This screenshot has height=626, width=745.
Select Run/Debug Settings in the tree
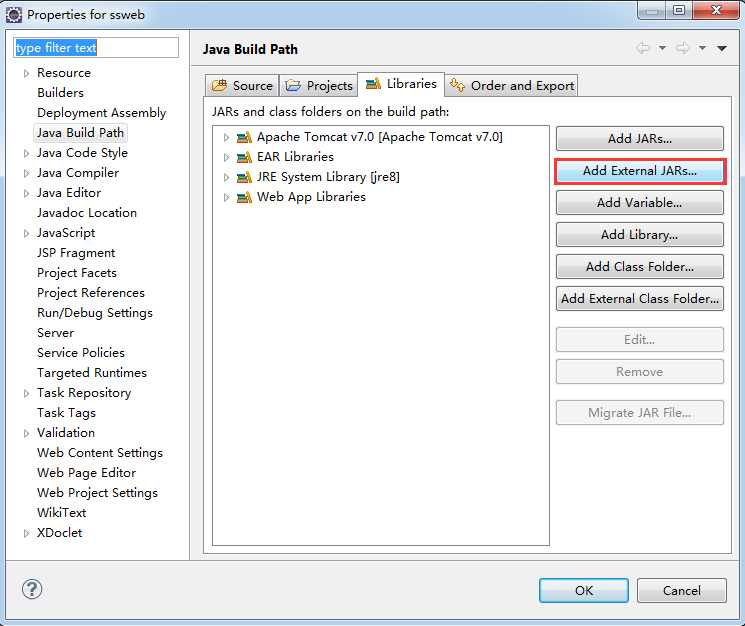(95, 313)
